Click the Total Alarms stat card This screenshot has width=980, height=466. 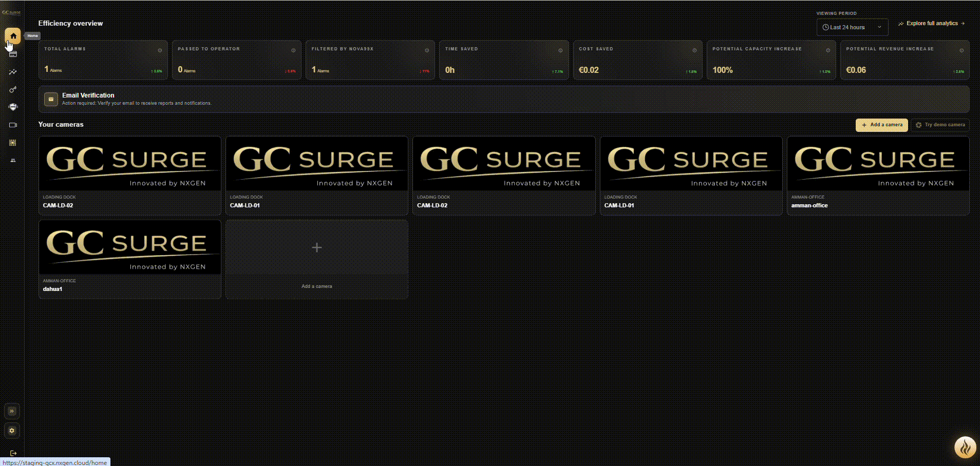(103, 60)
